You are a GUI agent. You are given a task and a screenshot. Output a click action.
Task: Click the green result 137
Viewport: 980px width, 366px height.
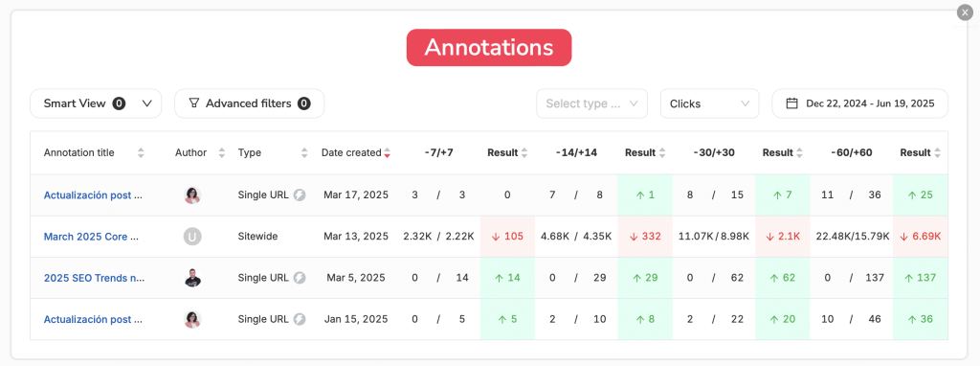coord(920,278)
